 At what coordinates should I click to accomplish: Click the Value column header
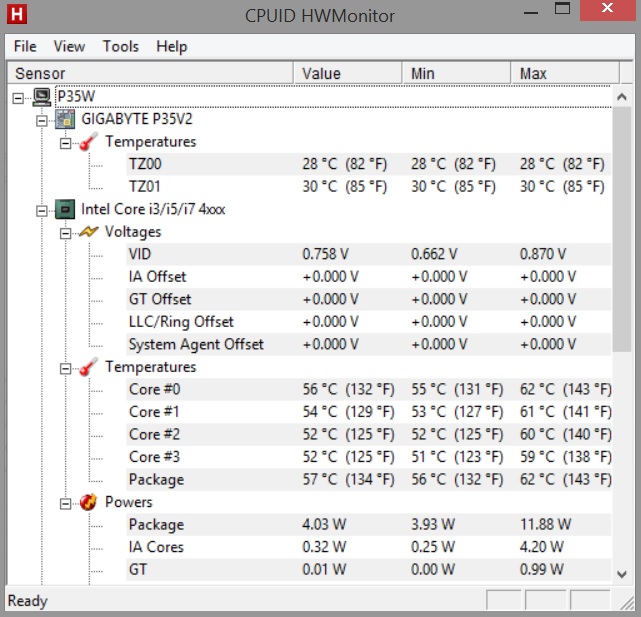[347, 74]
